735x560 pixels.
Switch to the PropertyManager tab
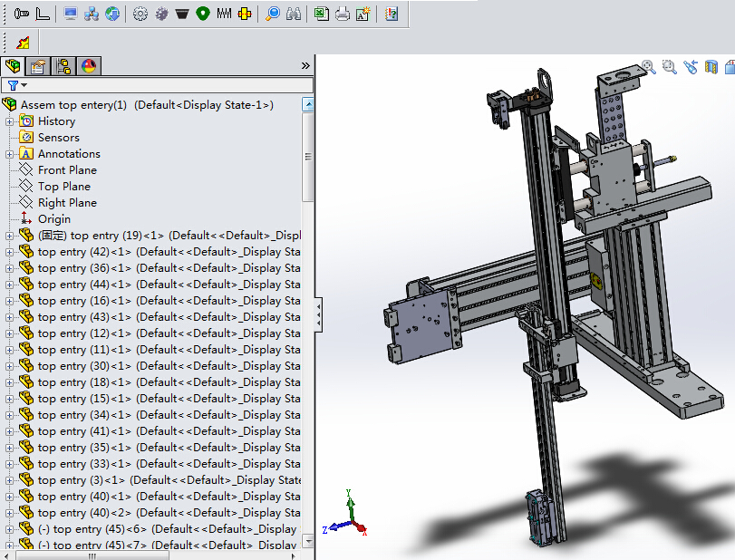[38, 66]
